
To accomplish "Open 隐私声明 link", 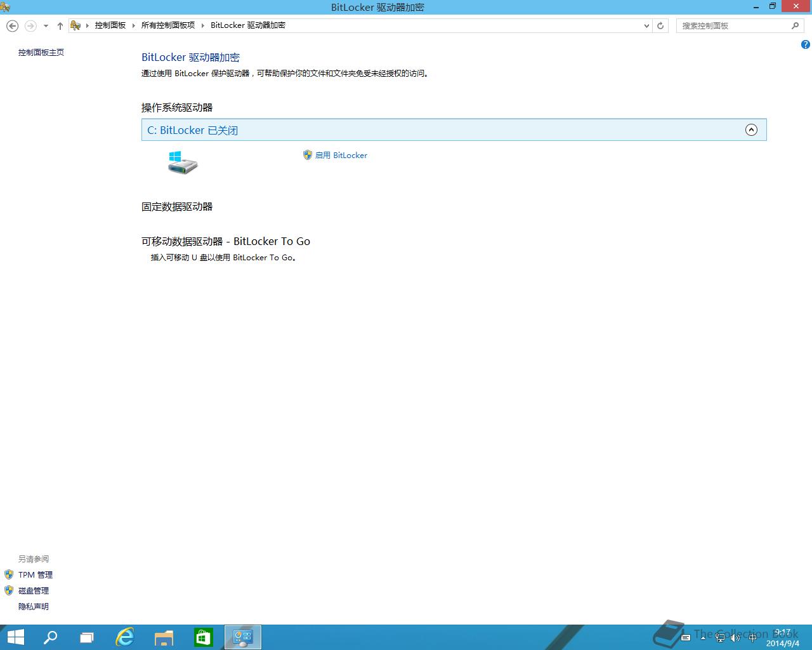I will [34, 607].
